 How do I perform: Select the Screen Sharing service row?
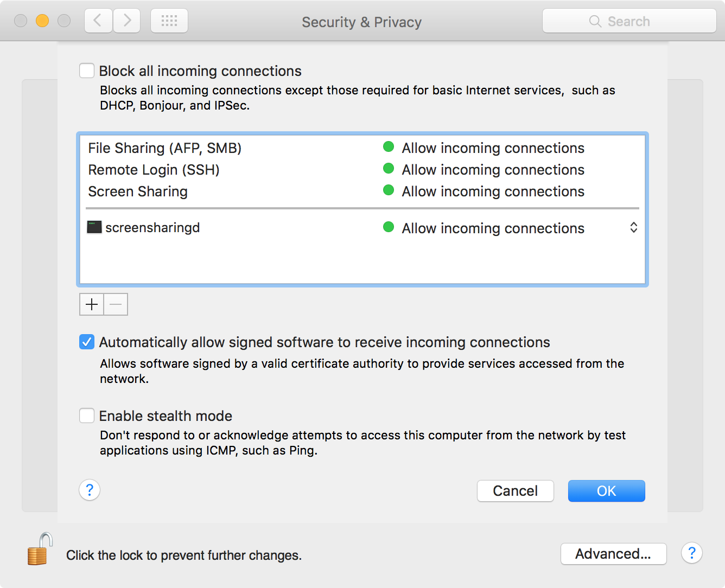[x=138, y=191]
